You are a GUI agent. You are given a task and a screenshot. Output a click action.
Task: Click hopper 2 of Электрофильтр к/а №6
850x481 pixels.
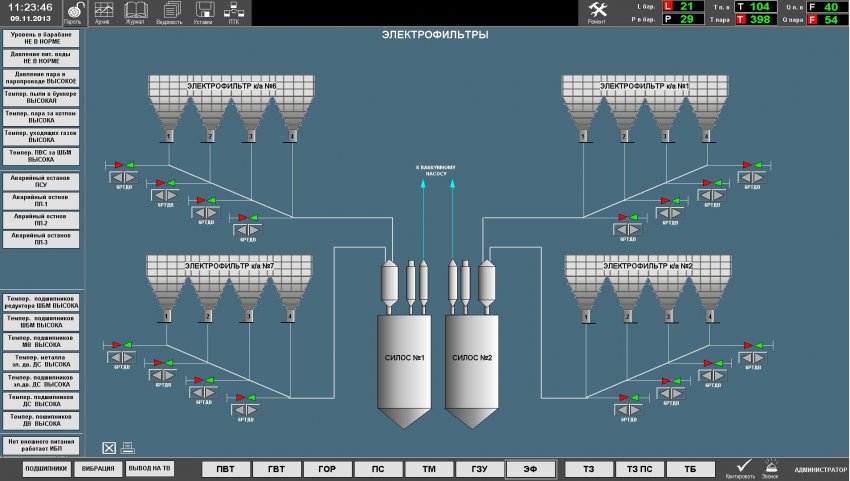(x=210, y=120)
